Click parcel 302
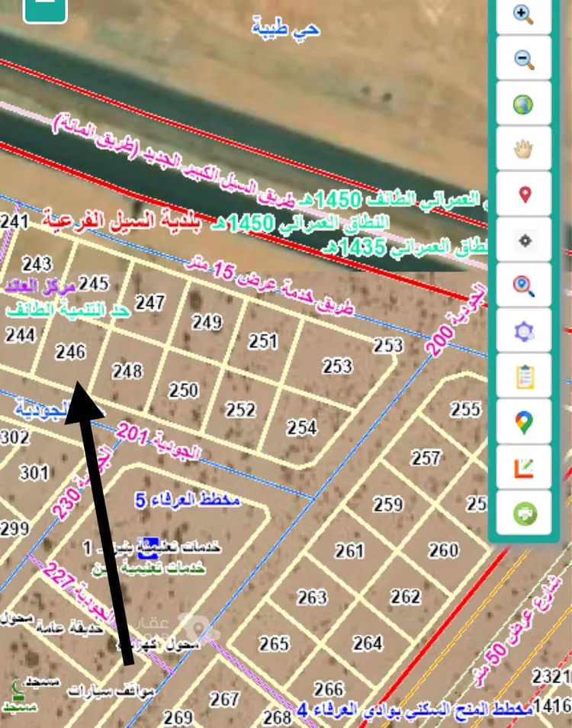Screen dimensions: 572x728 (x=14, y=437)
